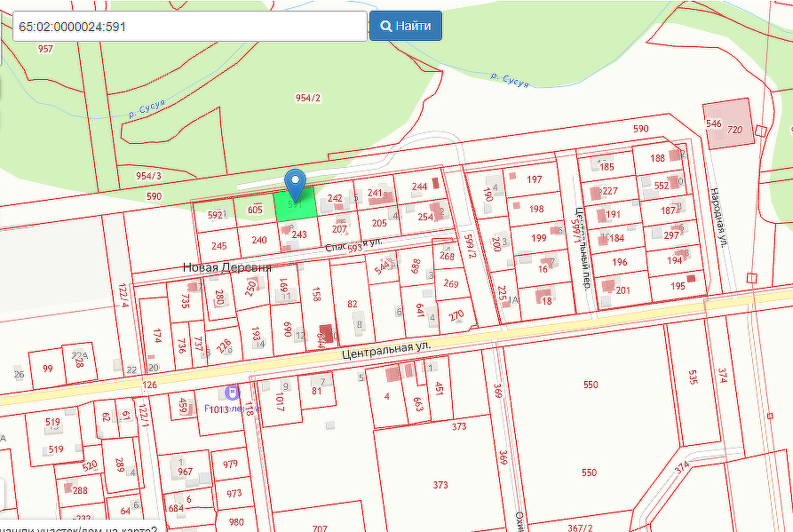Click parcel 720 with pink building
This screenshot has width=793, height=532.
[734, 129]
